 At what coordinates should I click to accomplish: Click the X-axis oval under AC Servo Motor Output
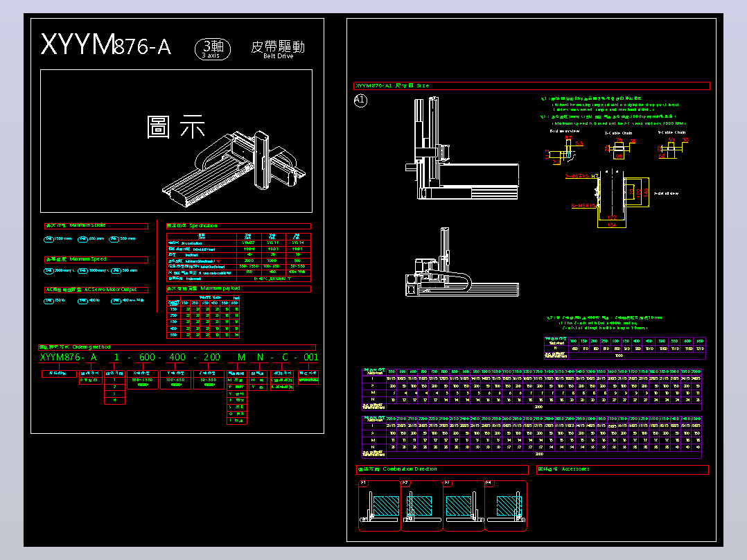coord(49,301)
